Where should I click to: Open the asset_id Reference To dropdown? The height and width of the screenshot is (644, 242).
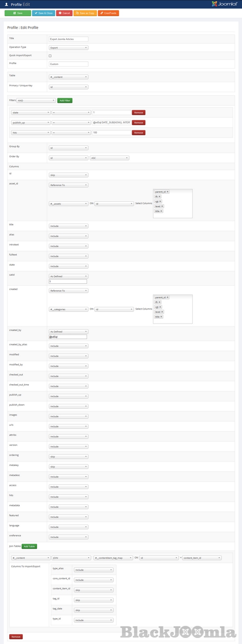68,185
